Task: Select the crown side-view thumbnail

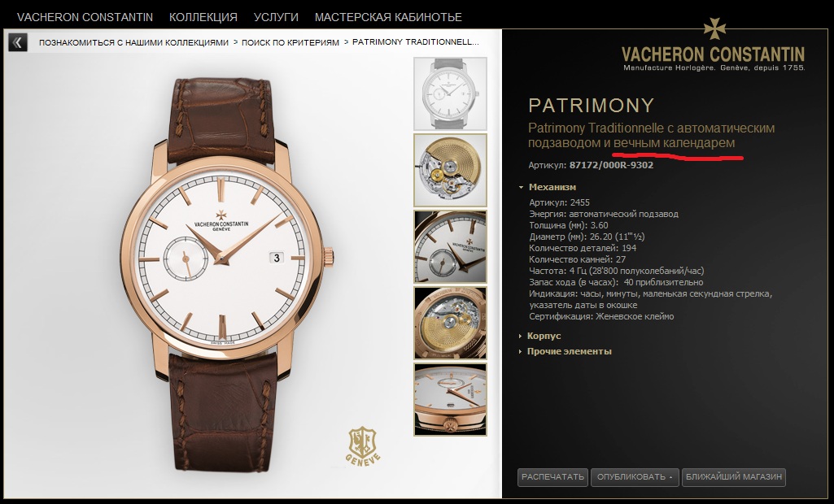Action: point(451,400)
